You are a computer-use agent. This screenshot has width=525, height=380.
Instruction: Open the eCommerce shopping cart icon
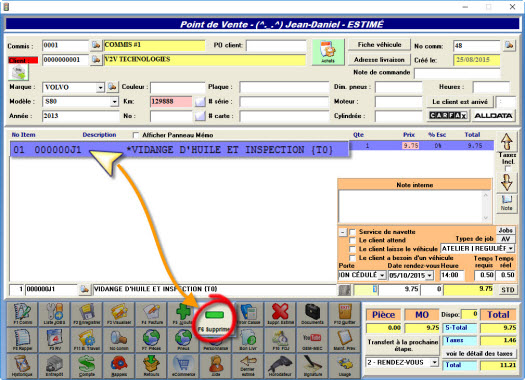(x=183, y=366)
